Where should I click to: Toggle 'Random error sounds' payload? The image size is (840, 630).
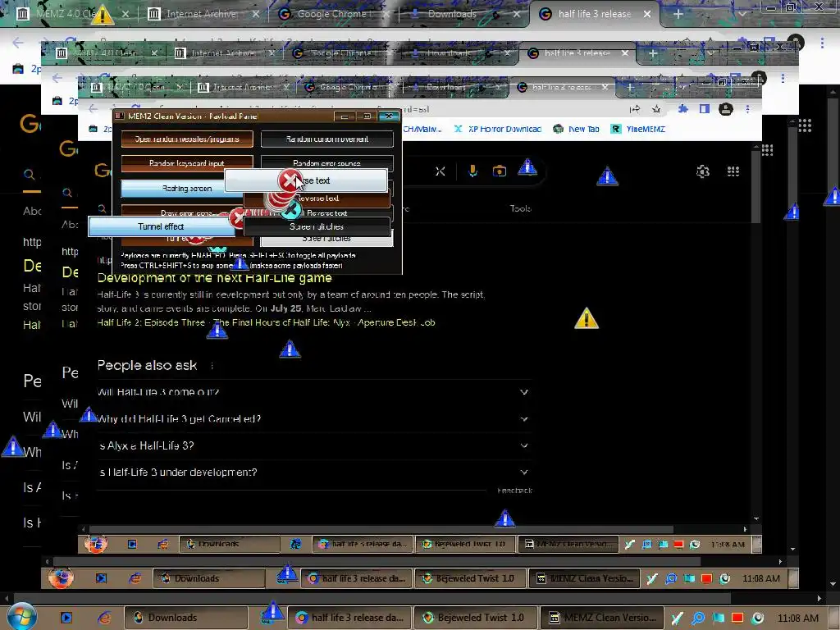click(326, 163)
